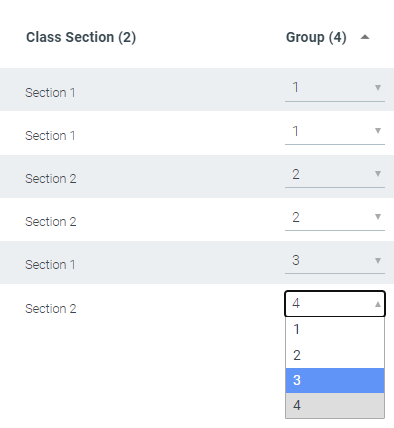Image resolution: width=394 pixels, height=428 pixels.
Task: Click the Section 2 label beside the open dropdown
Action: coord(51,309)
